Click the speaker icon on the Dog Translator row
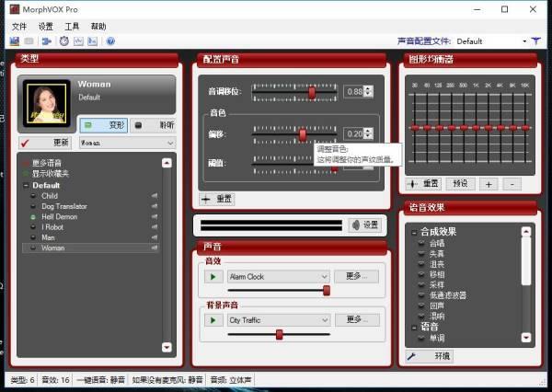 pos(155,206)
